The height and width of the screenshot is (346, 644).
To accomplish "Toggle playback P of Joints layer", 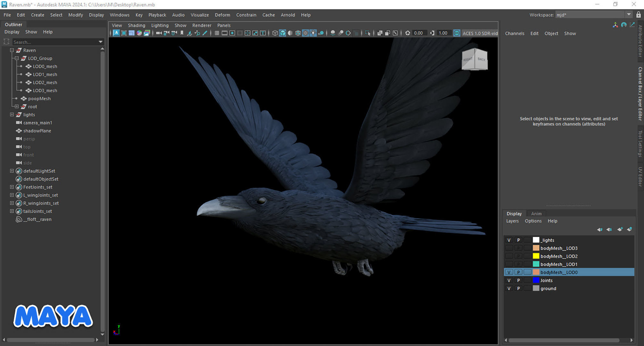I will click(x=518, y=280).
